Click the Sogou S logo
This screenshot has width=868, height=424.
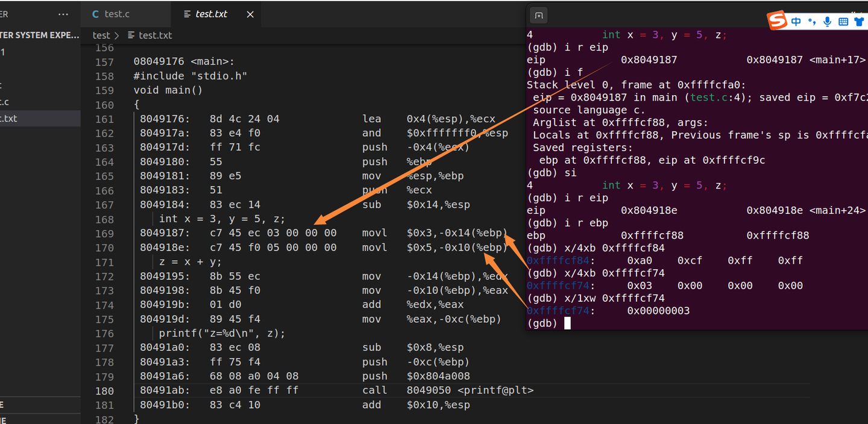(x=777, y=19)
